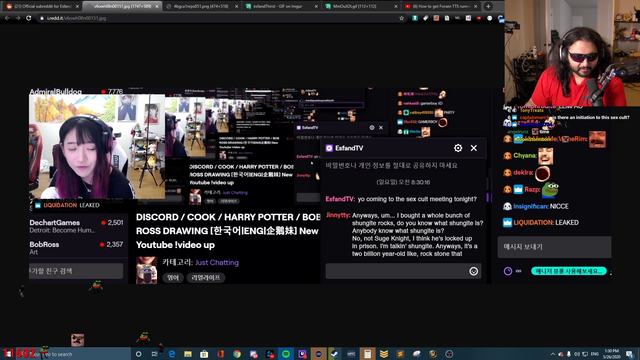Open Office from taskbar

pyautogui.click(x=220, y=354)
